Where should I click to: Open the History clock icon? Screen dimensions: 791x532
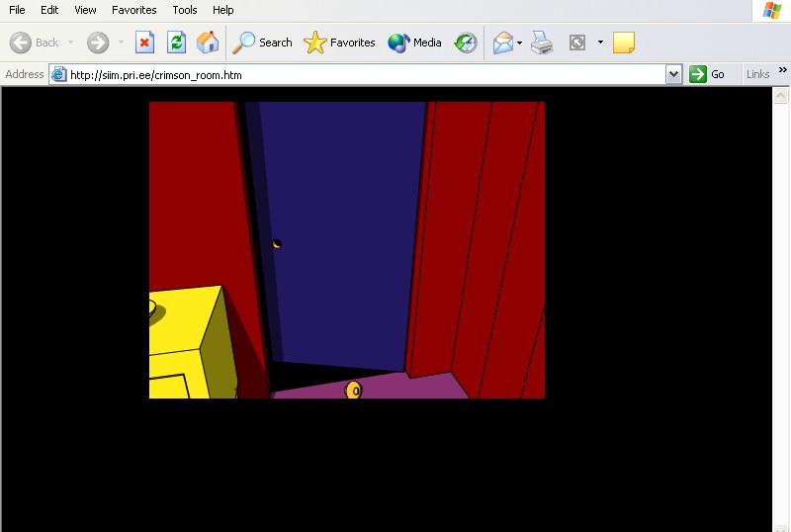point(465,43)
